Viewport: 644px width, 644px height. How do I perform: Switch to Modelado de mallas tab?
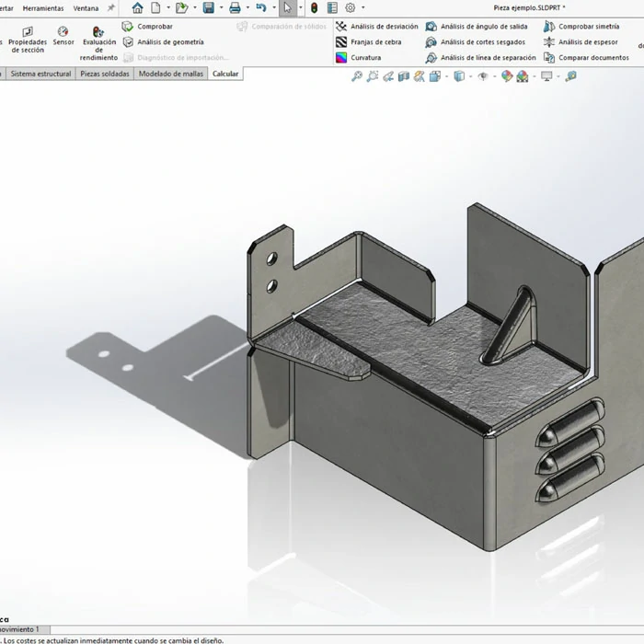pos(171,74)
